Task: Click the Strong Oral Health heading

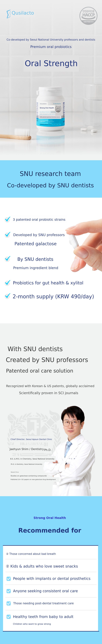Action: (50, 518)
